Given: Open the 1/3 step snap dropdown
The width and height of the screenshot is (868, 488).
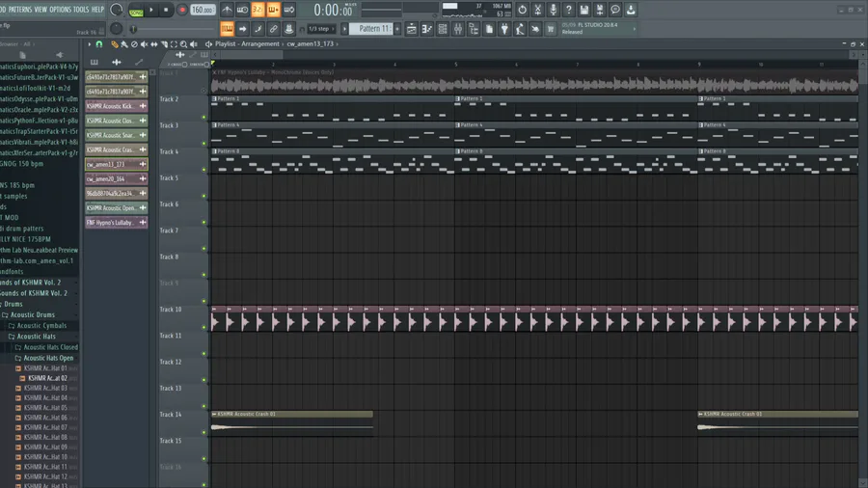Looking at the screenshot, I should pos(319,29).
